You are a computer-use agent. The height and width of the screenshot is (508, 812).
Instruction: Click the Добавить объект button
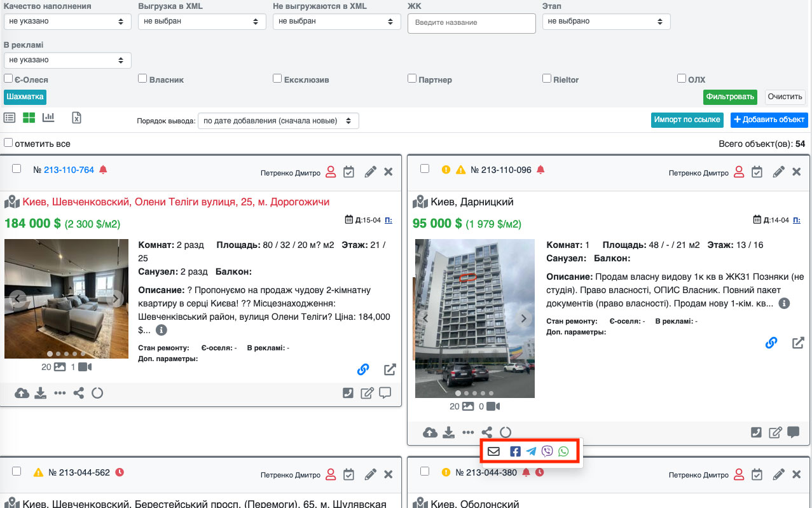coord(769,120)
